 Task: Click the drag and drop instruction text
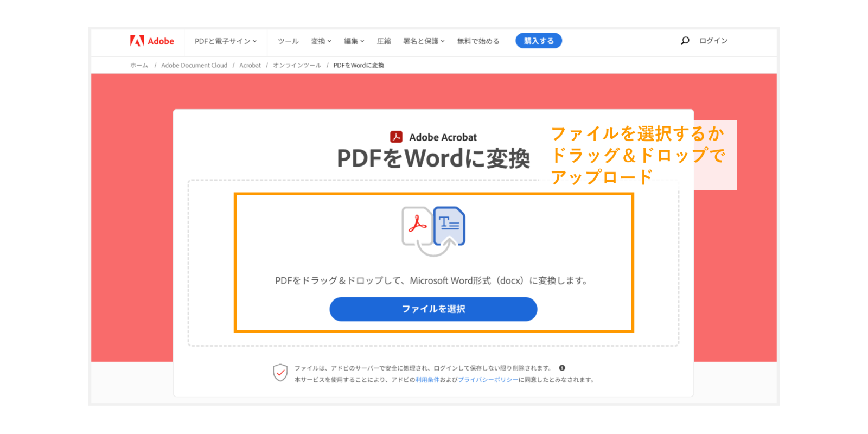click(x=432, y=280)
